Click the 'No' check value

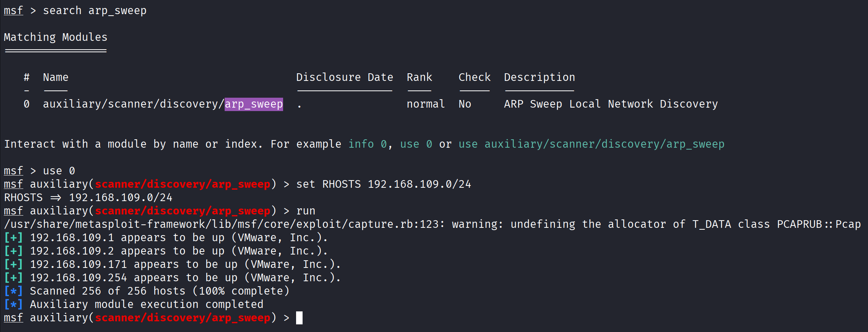(x=465, y=104)
